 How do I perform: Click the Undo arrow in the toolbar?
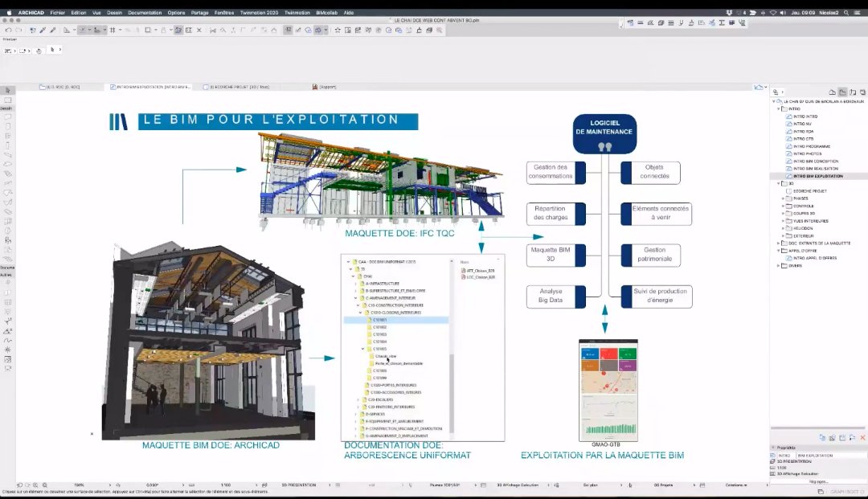[x=8, y=31]
